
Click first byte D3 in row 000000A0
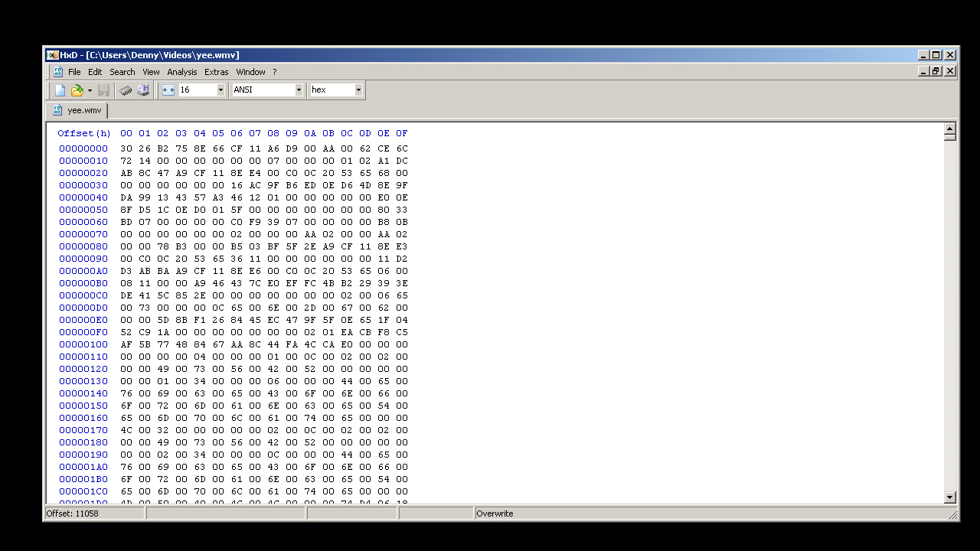(x=126, y=271)
